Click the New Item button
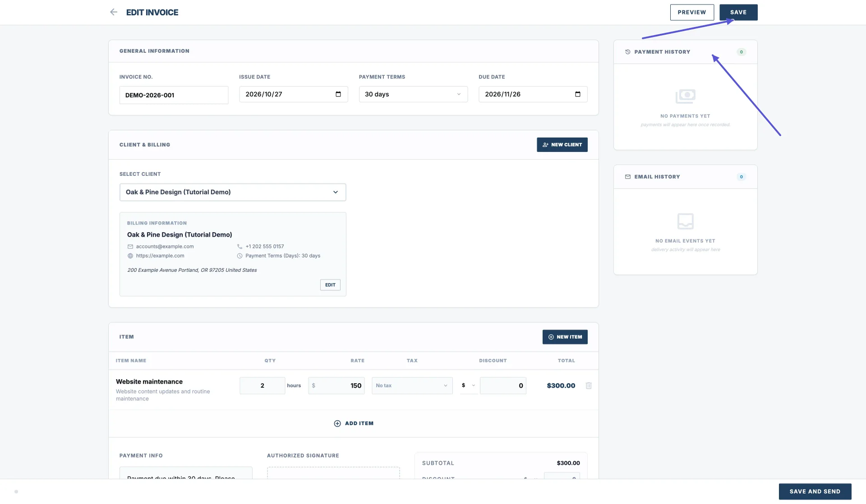The height and width of the screenshot is (504, 866). click(x=565, y=337)
